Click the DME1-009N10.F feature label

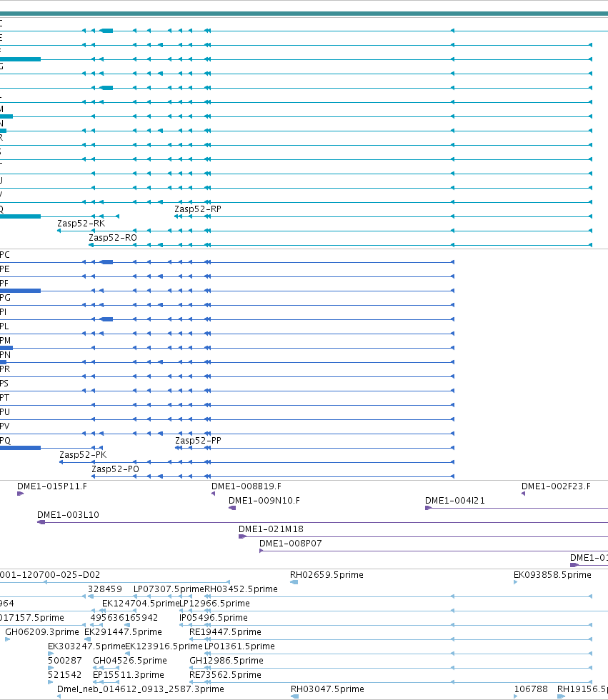pyautogui.click(x=264, y=501)
